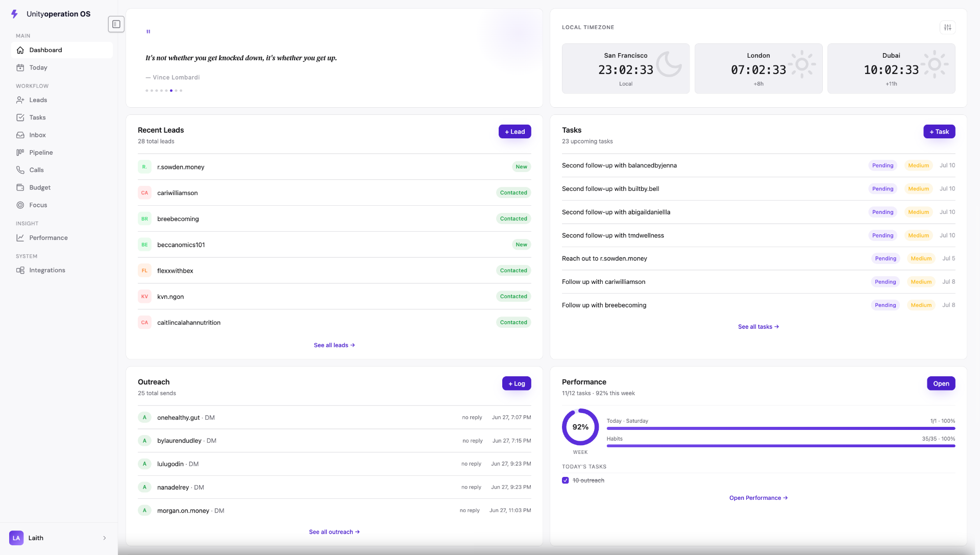Open Focus via the target icon
This screenshot has height=555, width=980.
(20, 205)
